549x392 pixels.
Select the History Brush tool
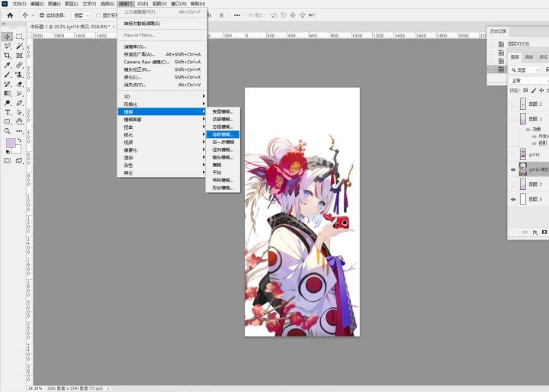pyautogui.click(x=7, y=84)
